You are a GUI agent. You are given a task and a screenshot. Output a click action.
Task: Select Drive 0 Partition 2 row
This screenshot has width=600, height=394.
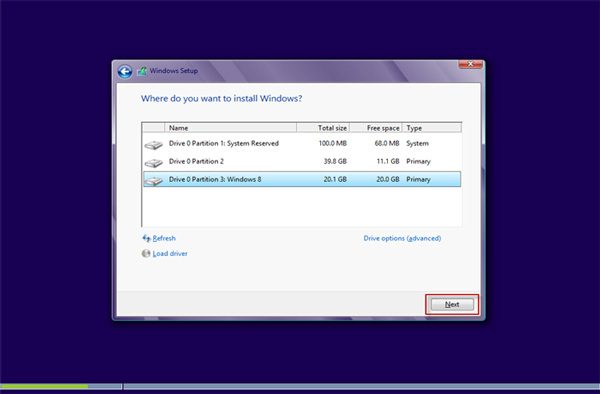[x=302, y=161]
